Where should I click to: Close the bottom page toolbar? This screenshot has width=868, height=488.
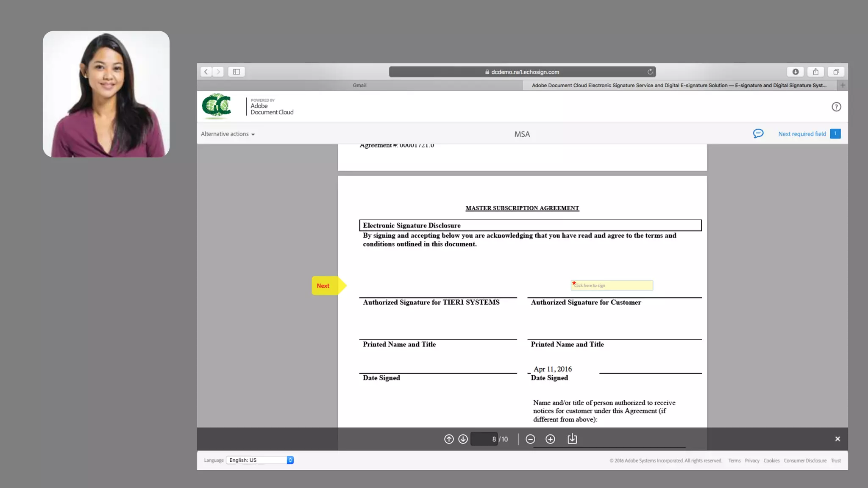click(837, 439)
